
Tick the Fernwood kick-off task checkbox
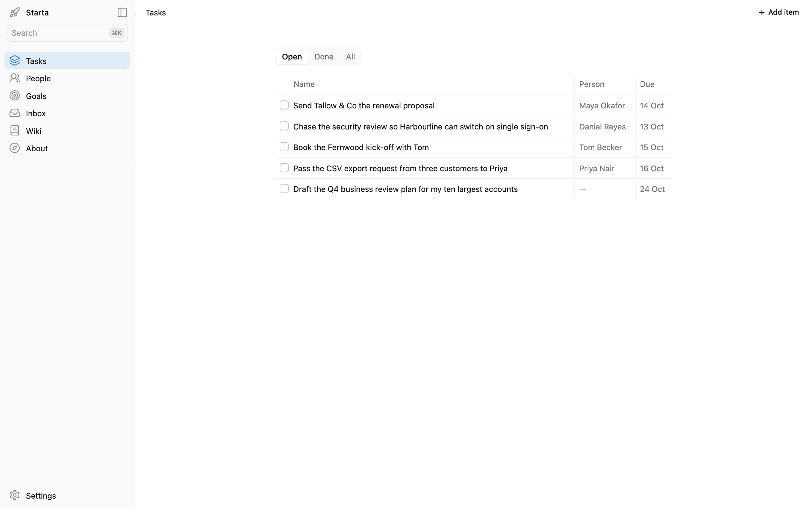tap(284, 147)
